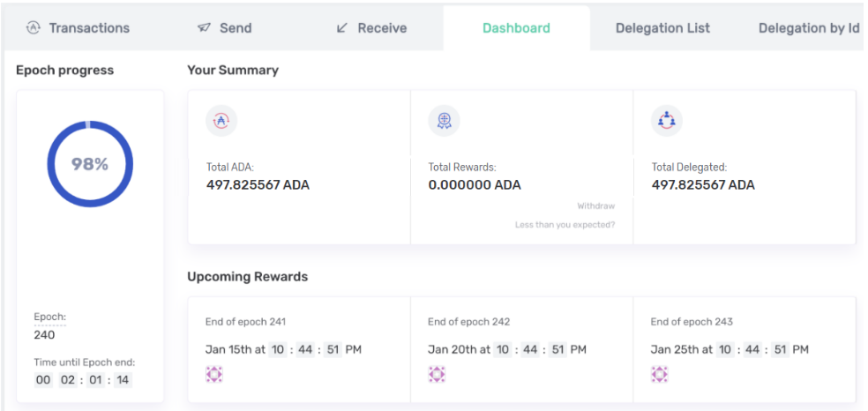868x411 pixels.
Task: Open the Receive tab
Action: coord(382,27)
